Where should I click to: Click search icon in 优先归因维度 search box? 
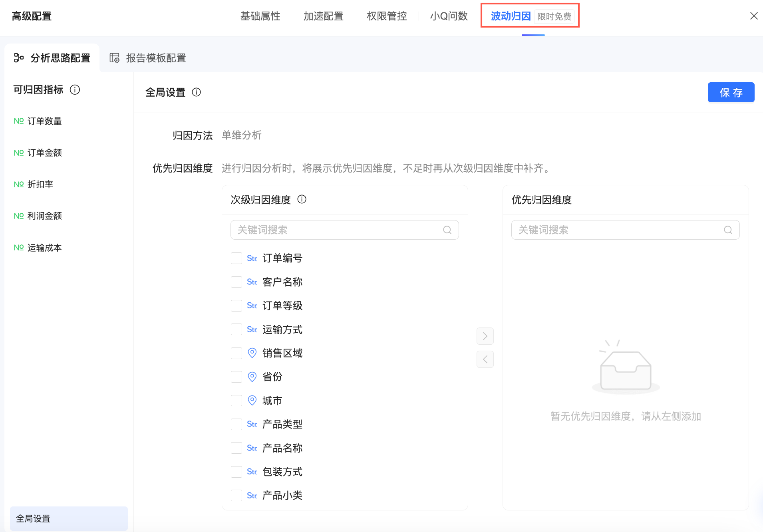pos(728,230)
